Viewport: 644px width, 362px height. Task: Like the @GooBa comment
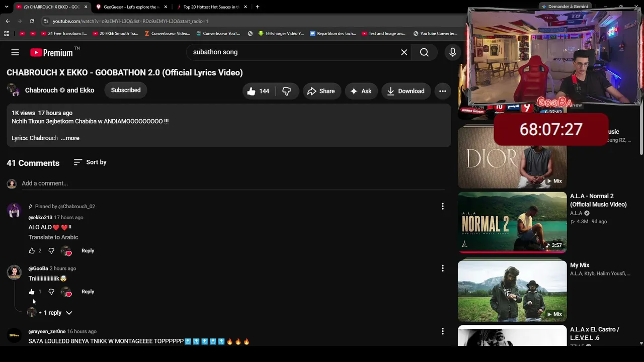[32, 292]
